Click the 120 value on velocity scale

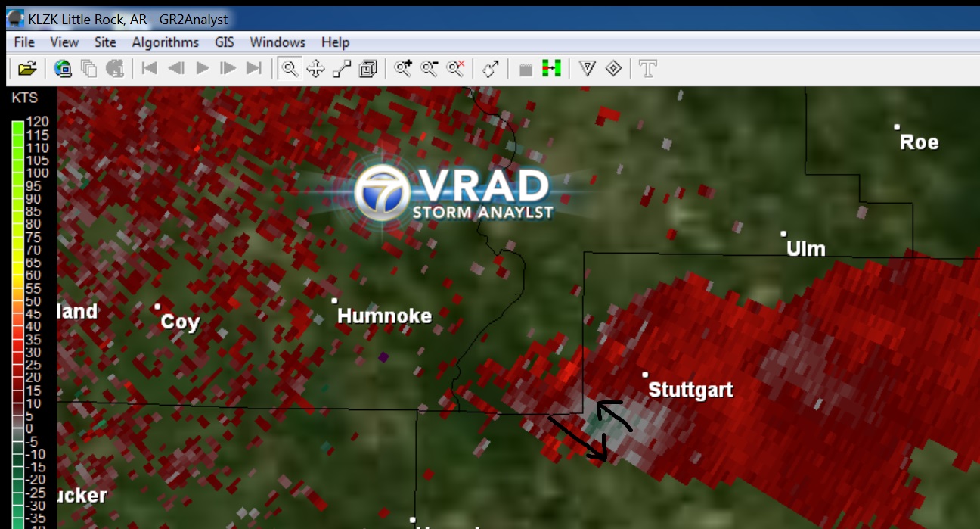pyautogui.click(x=37, y=122)
